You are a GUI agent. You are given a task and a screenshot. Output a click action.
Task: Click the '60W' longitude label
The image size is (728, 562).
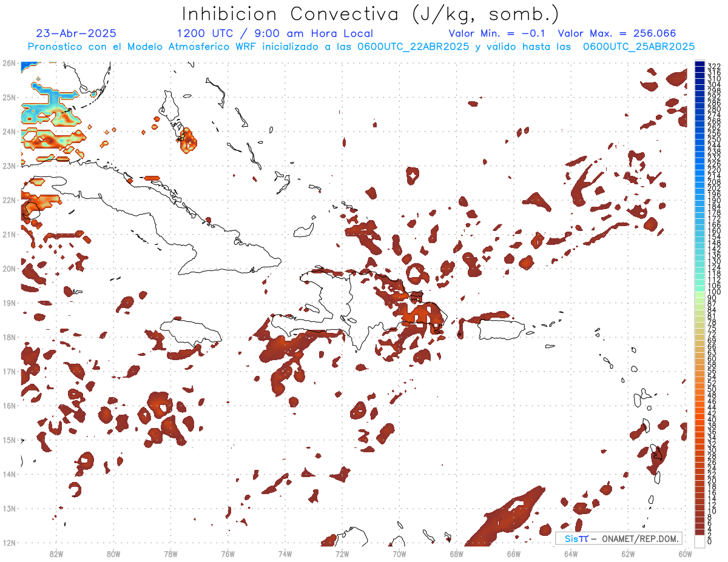coord(686,553)
